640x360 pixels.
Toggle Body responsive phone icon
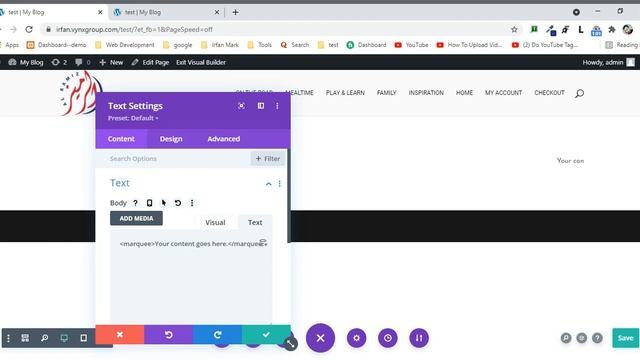pos(149,203)
